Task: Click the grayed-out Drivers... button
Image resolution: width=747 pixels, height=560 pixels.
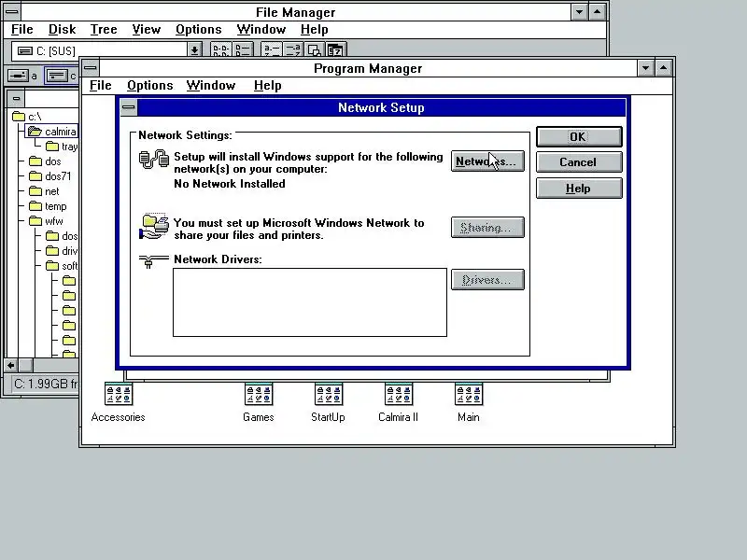Action: (x=487, y=279)
